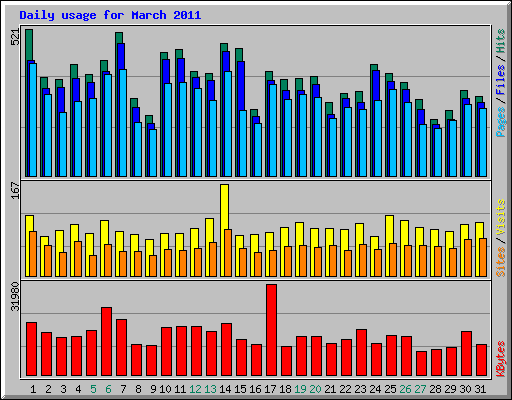Click the day 23 axis label
This screenshot has width=512, height=400.
point(360,389)
